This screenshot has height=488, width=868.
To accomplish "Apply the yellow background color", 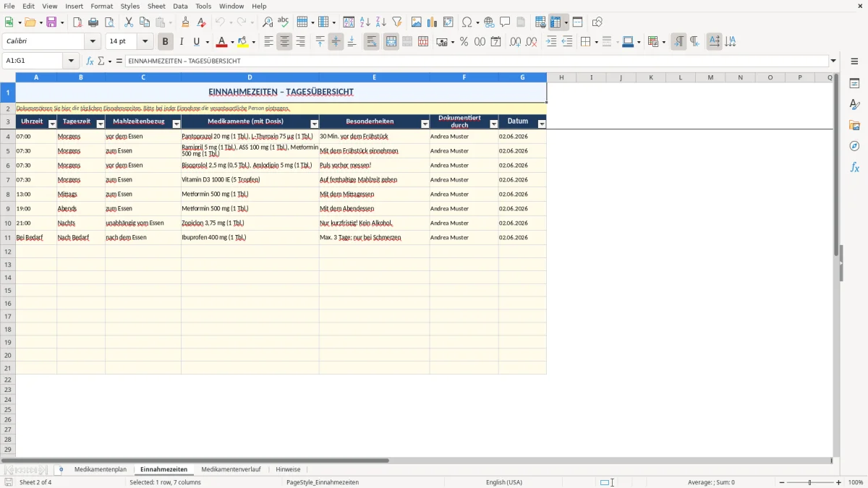I will point(242,42).
